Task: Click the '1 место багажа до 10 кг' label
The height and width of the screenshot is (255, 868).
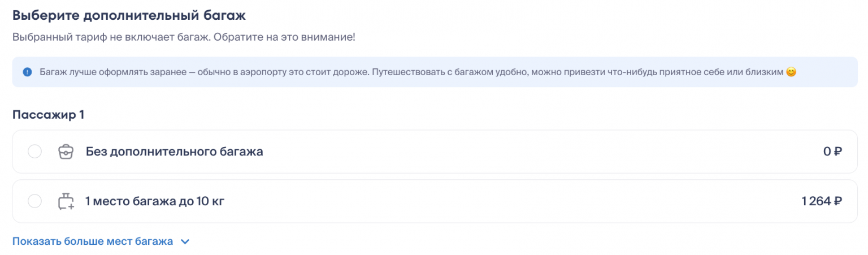Action: click(x=155, y=201)
